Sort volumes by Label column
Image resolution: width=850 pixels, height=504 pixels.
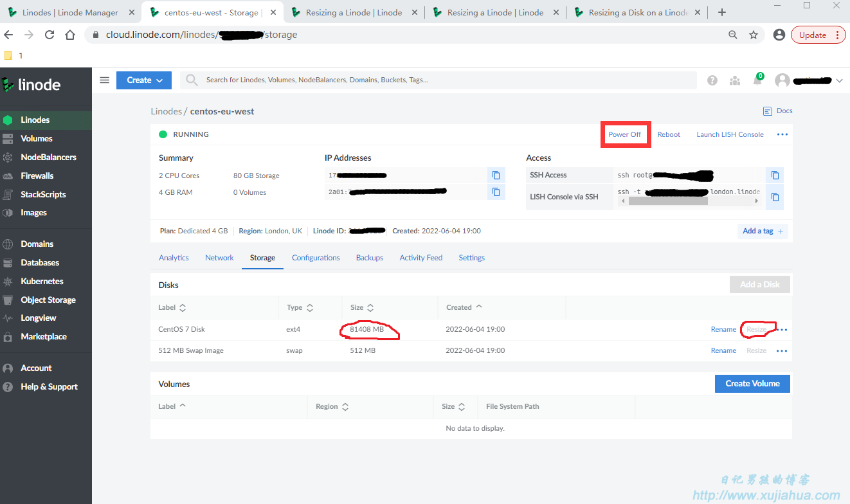click(172, 406)
